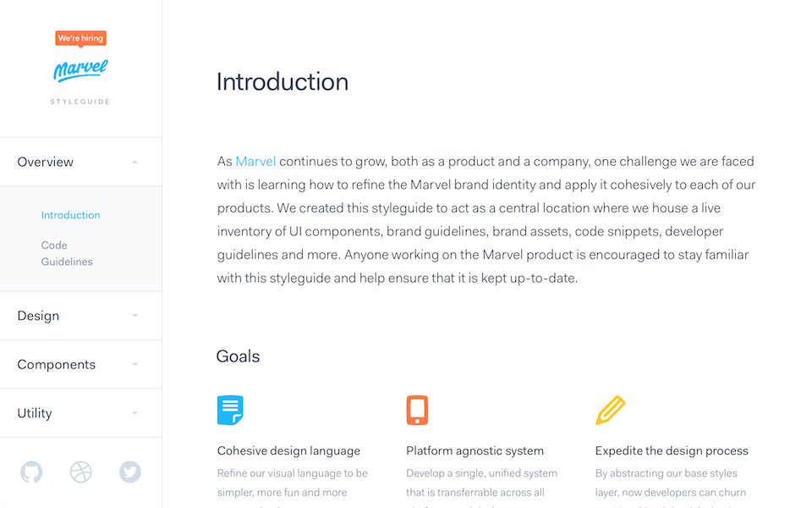
Task: Click the orange mobile device icon
Action: [x=417, y=410]
